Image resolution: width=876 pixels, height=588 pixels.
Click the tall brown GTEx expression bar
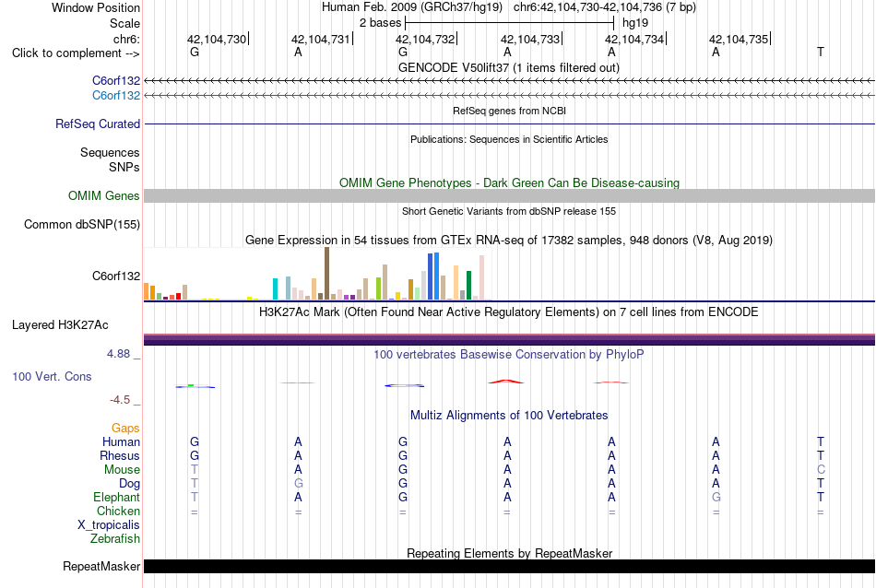pyautogui.click(x=326, y=274)
